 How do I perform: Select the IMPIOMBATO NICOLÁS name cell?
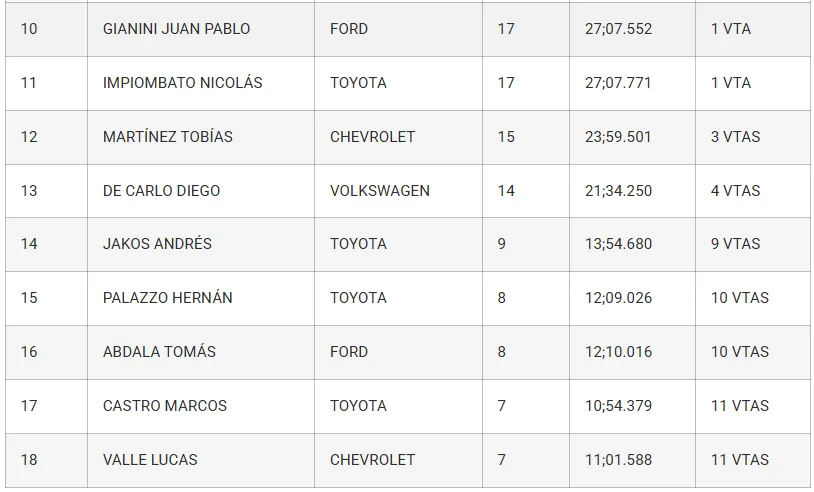(182, 83)
